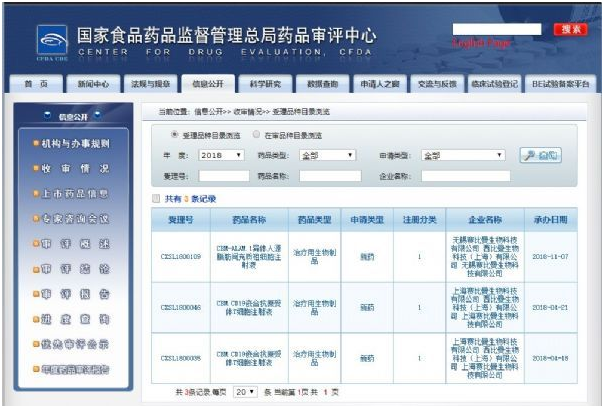Click 收审情况 in the breadcrumb
This screenshot has height=408, width=604.
pyautogui.click(x=248, y=112)
